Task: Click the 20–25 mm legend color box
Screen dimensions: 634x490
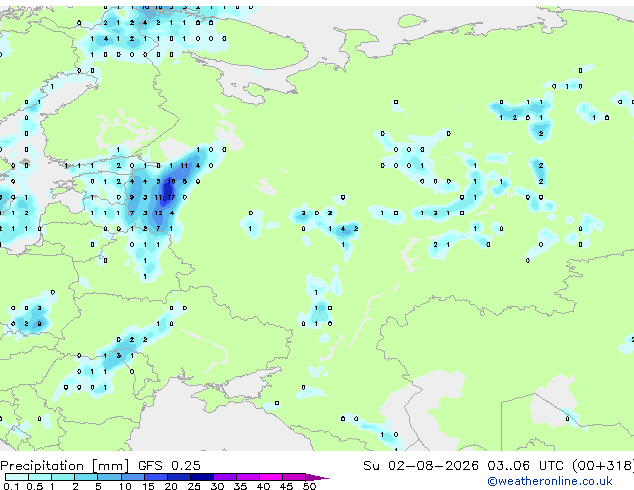Action: coord(178,477)
